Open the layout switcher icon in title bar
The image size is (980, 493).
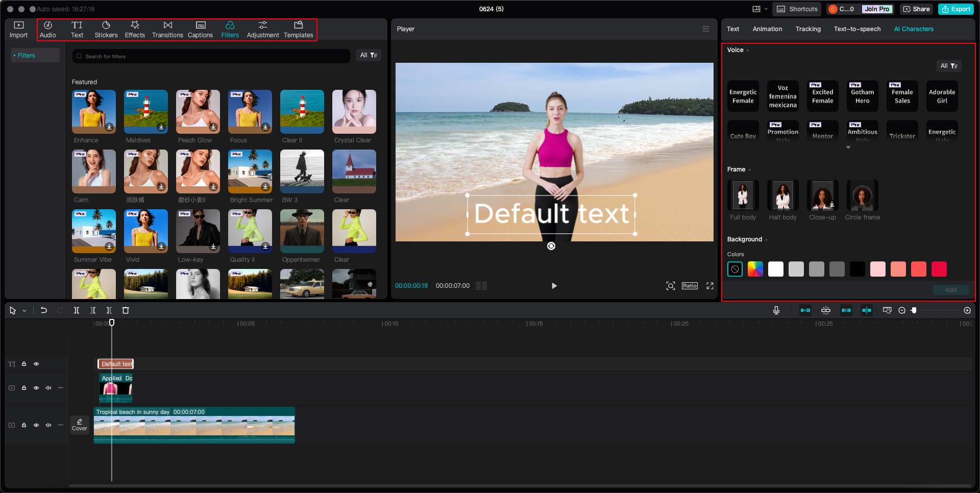756,9
